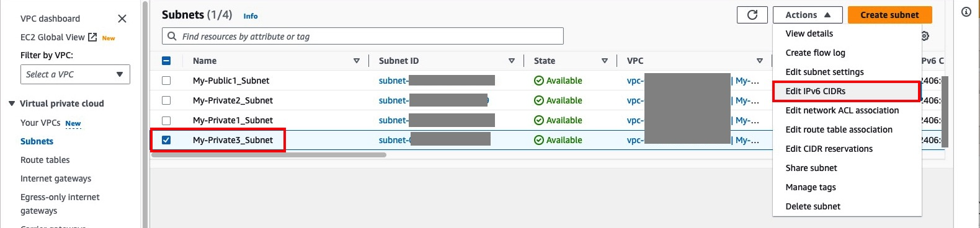Viewport: 980px width, 228px height.
Task: Uncheck the My-Private3_Subnet checkbox
Action: (166, 140)
